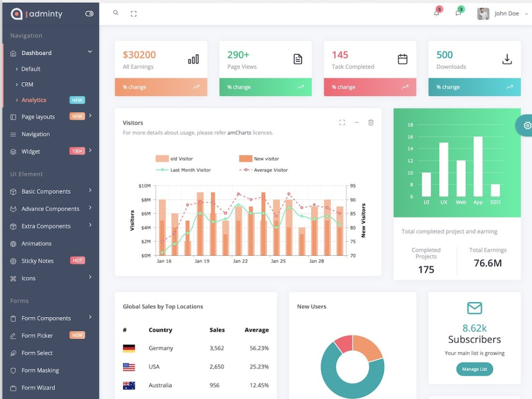Screen dimensions: 532x399
Task: Toggle old Visitor legend series
Action: (174, 158)
